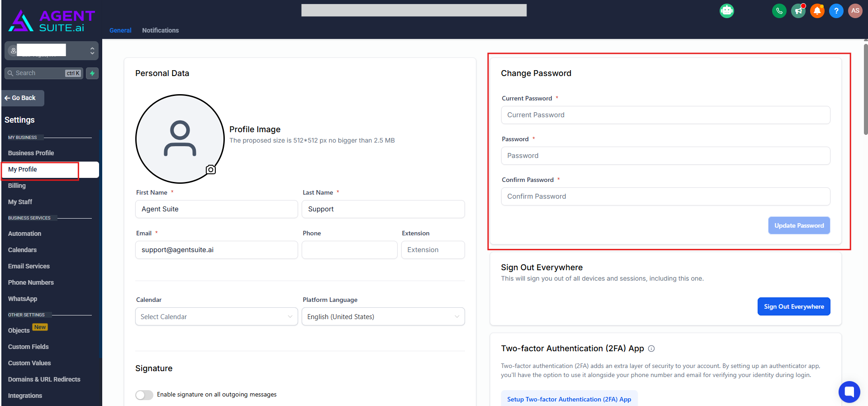
Task: Open the AS user avatar menu
Action: click(855, 10)
